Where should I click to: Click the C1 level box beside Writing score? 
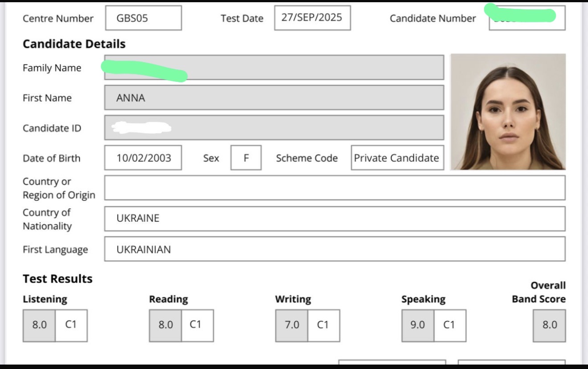click(x=323, y=325)
